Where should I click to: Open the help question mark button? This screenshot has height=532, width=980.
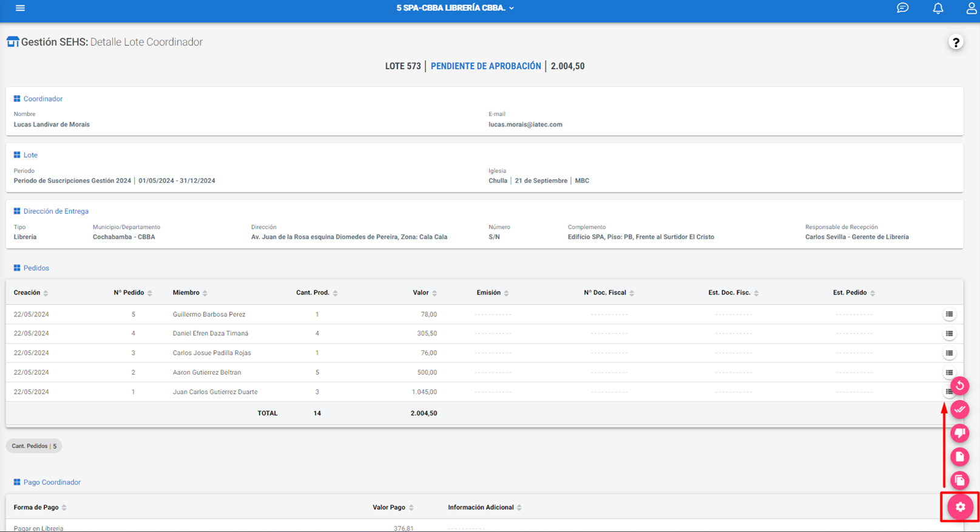(x=956, y=42)
